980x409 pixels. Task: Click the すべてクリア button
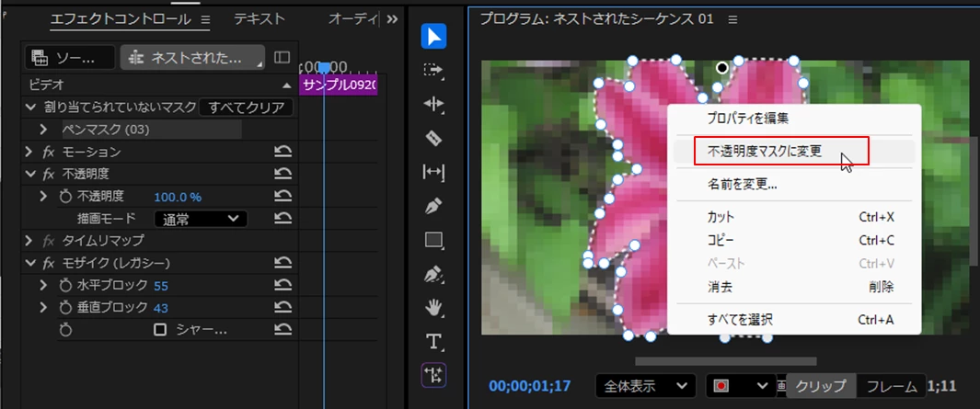tap(247, 107)
